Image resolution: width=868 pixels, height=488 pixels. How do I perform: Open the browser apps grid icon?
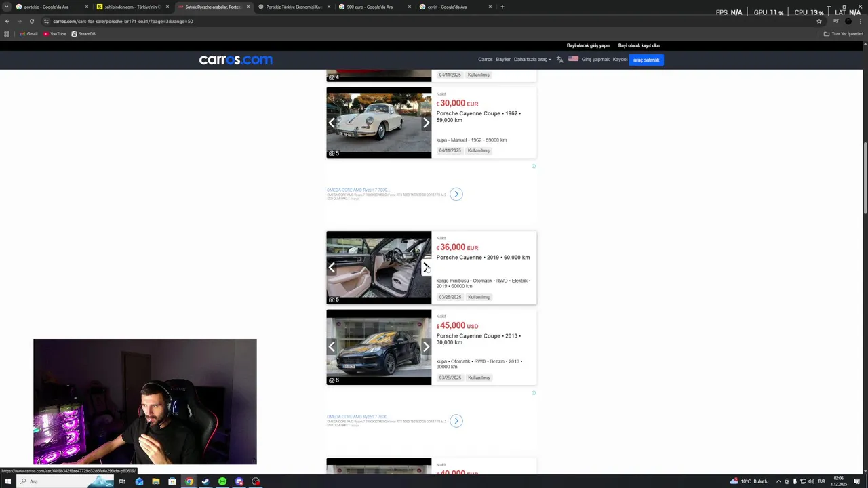7,34
